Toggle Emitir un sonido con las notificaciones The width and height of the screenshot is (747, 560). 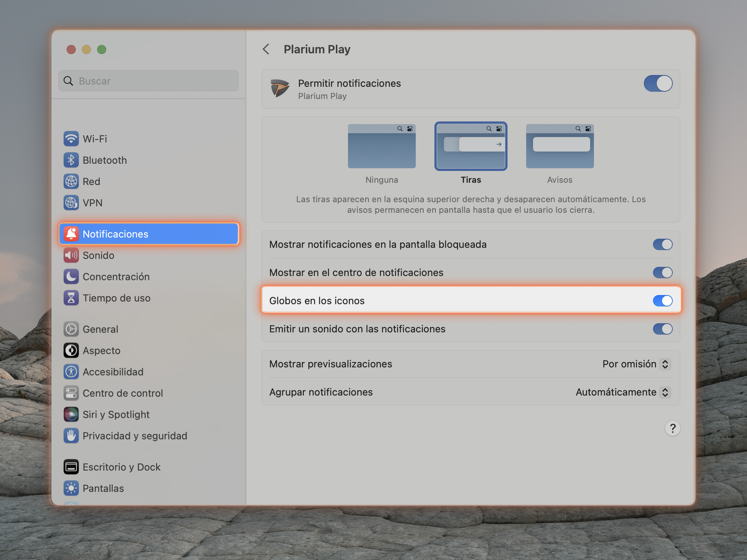pos(662,329)
